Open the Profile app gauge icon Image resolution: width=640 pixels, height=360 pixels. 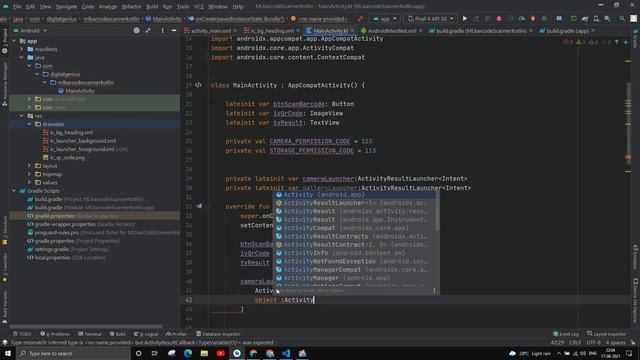point(522,18)
